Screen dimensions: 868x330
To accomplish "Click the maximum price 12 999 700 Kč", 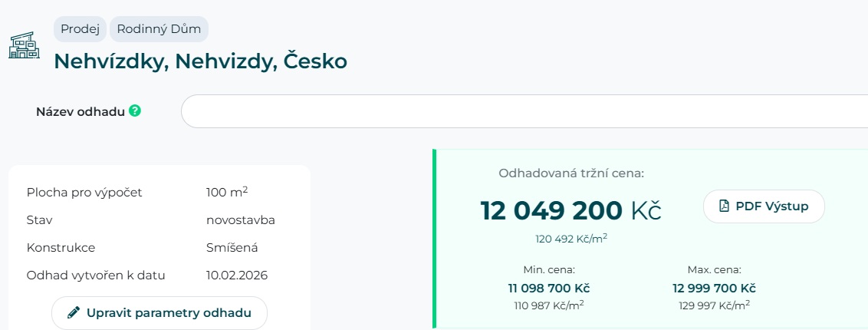I will (x=714, y=288).
